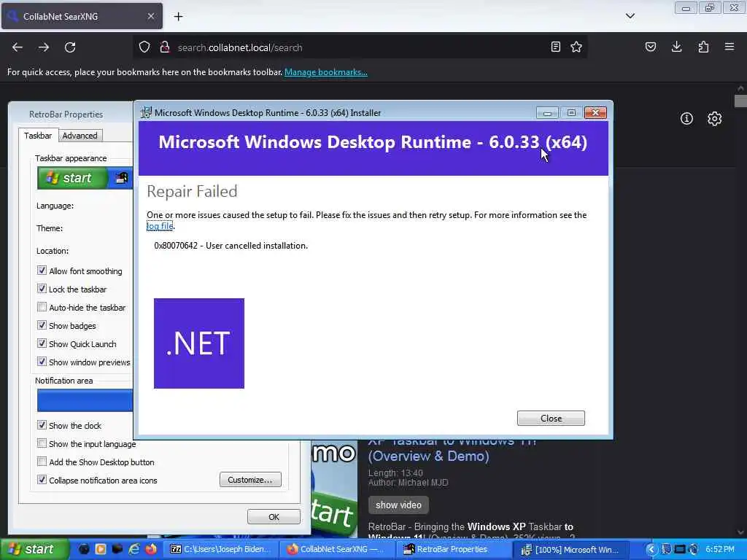Viewport: 747px width, 560px height.
Task: Switch to Advanced tab in RetroBar Properties
Action: (80, 136)
